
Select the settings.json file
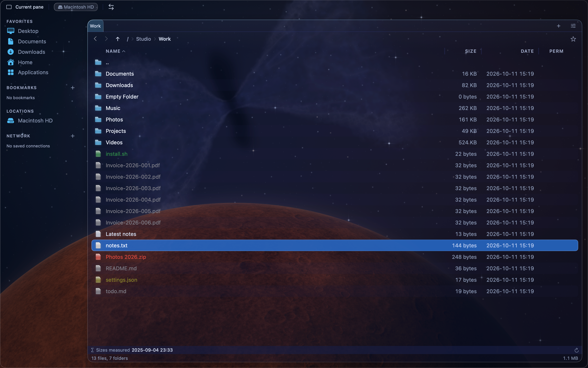[x=335, y=280]
